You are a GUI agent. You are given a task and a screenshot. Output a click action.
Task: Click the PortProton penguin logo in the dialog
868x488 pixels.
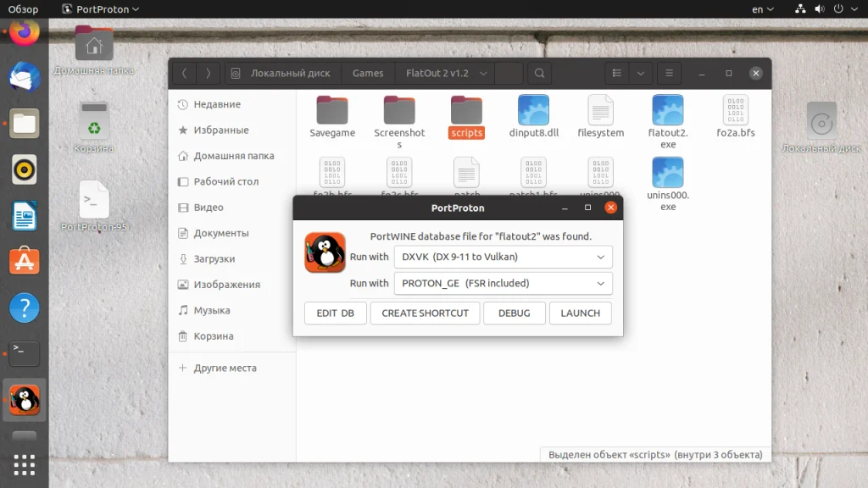[x=325, y=252]
